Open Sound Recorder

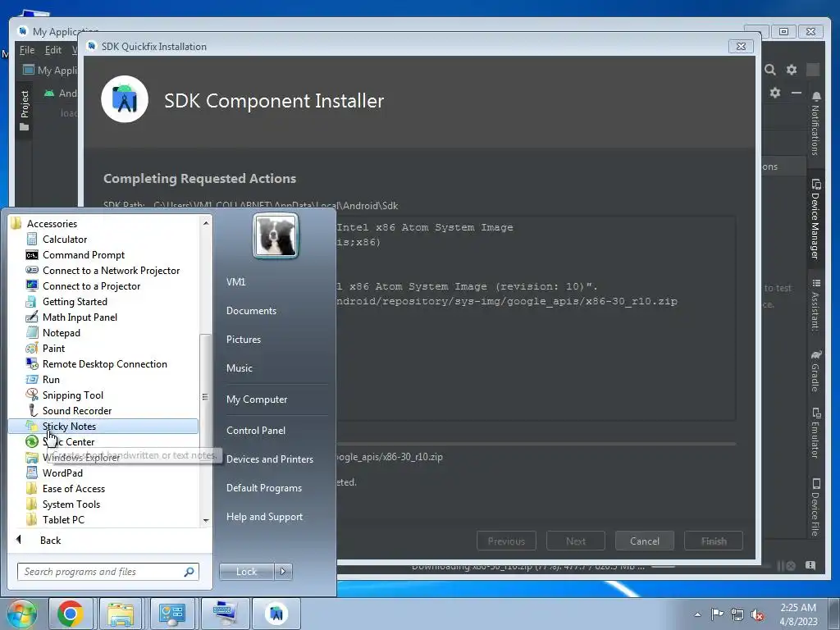pos(76,410)
